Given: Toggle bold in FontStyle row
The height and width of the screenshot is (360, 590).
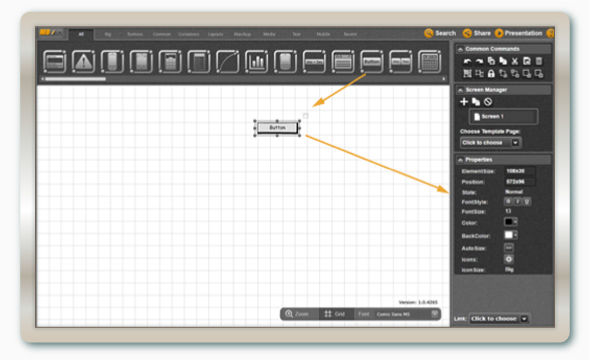Looking at the screenshot, I should pyautogui.click(x=508, y=202).
